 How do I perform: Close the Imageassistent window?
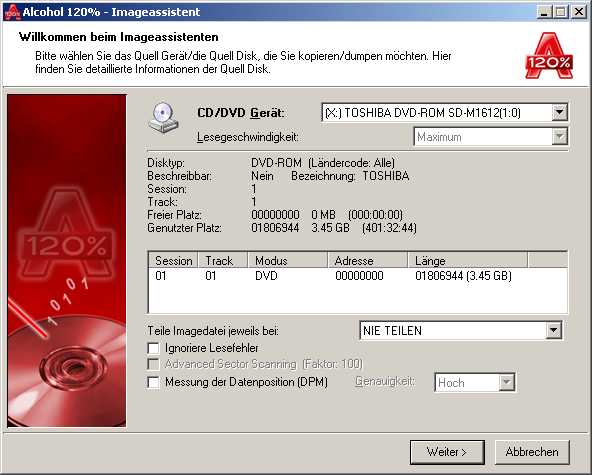pyautogui.click(x=579, y=12)
